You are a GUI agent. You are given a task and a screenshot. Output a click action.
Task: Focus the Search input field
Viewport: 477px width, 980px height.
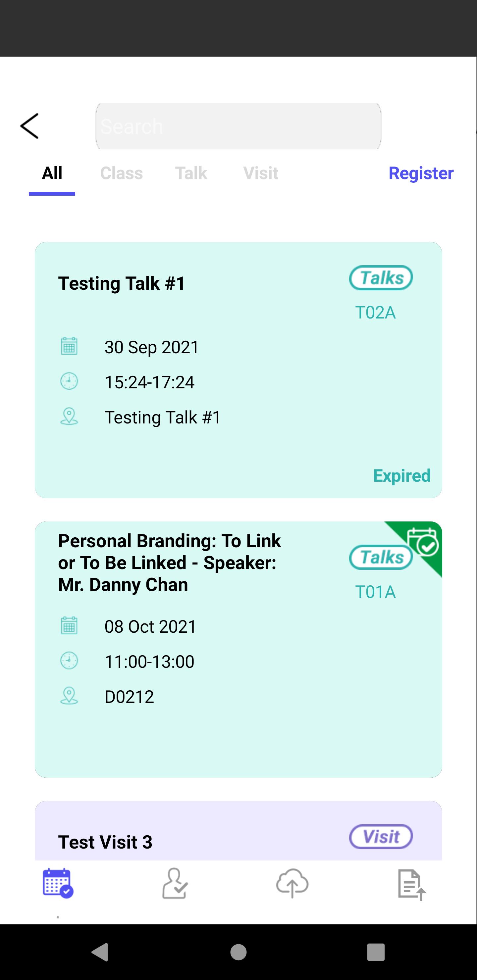(x=238, y=126)
